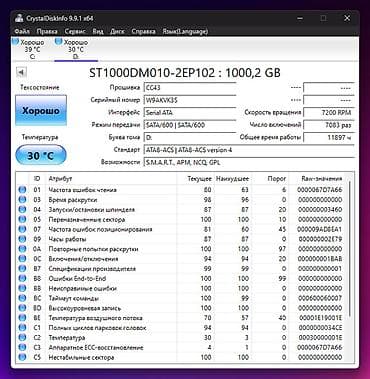This screenshot has width=370, height=379.
Task: Click the ID column header
Action: (37, 179)
